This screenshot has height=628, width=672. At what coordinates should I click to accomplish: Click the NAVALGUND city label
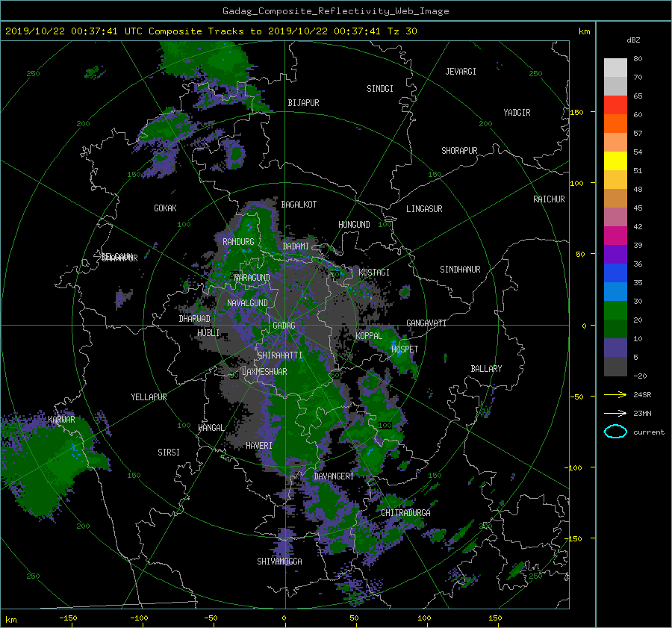coord(247,302)
